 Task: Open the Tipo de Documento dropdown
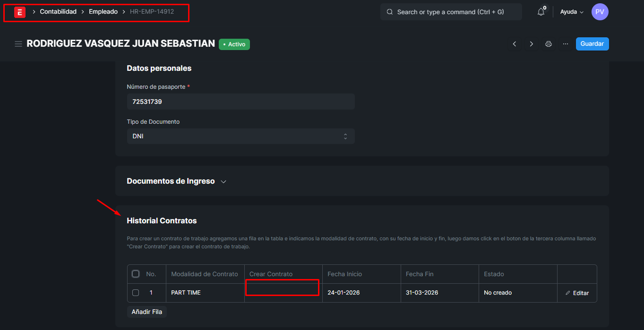tap(240, 136)
